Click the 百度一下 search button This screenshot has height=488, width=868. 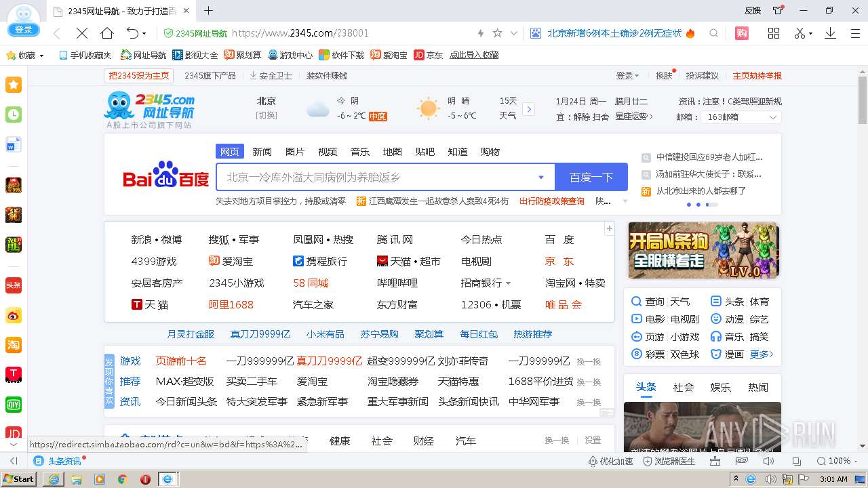coord(591,178)
